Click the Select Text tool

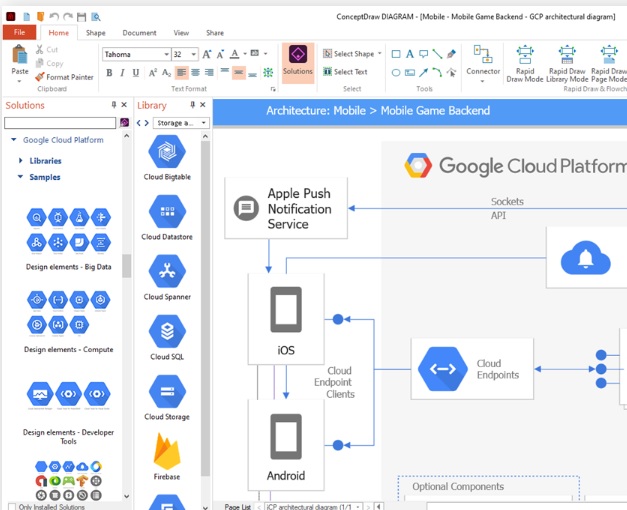point(345,72)
